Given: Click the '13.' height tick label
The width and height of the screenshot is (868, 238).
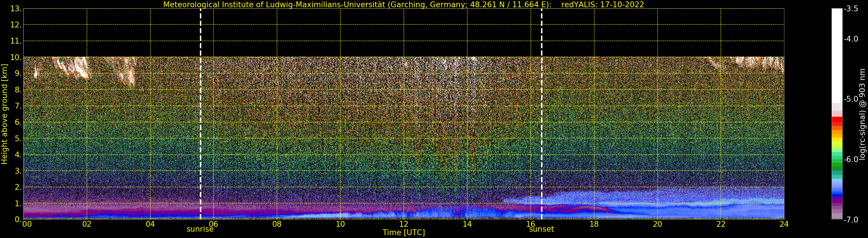Looking at the screenshot, I should pos(16,9).
